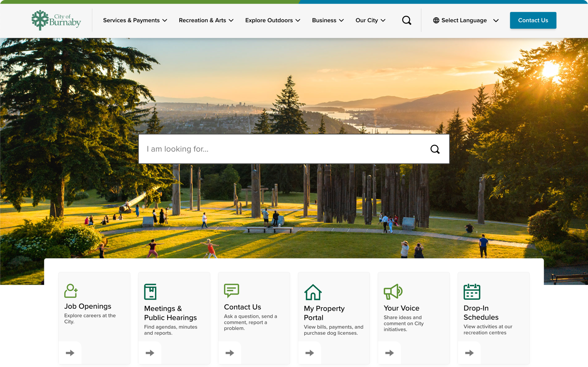Click the arrow on the Contact Us card

230,353
